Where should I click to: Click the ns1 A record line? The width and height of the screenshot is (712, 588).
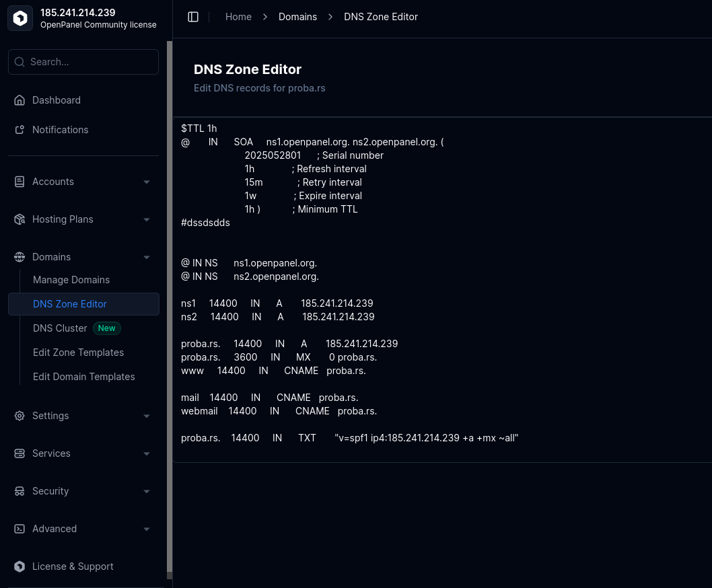(277, 303)
